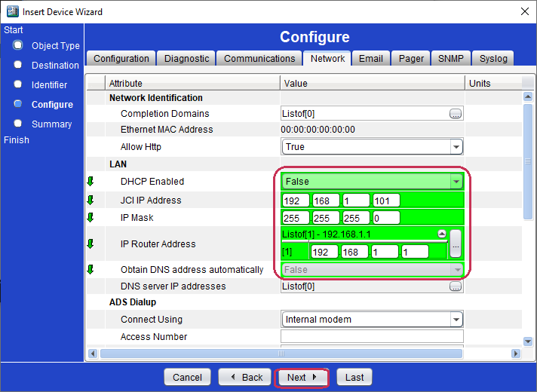Click IP Mask last octet field 0
The width and height of the screenshot is (537, 392).
[x=386, y=218]
